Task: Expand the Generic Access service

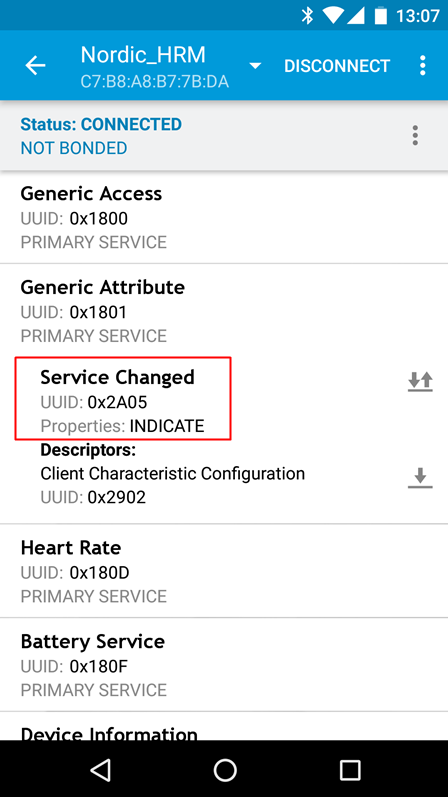Action: [x=224, y=217]
